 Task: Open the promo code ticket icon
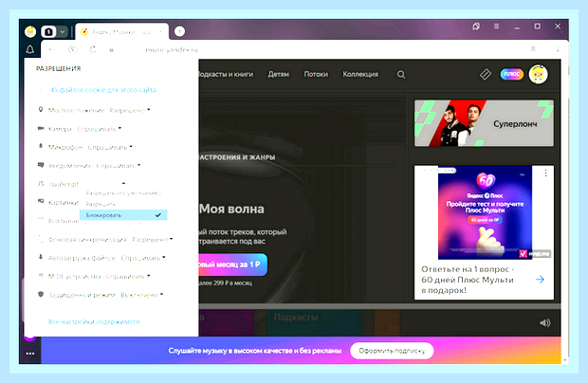coord(486,74)
